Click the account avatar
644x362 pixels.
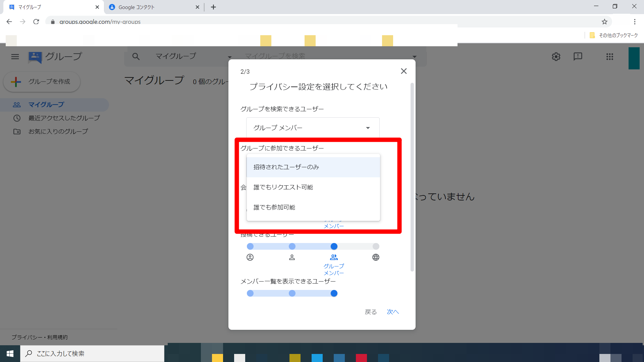pos(634,58)
